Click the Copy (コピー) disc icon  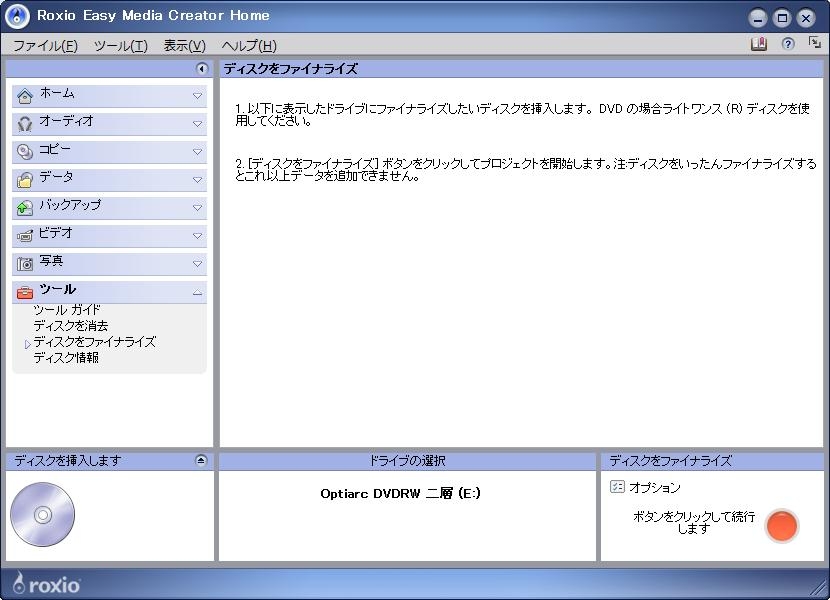click(x=25, y=152)
